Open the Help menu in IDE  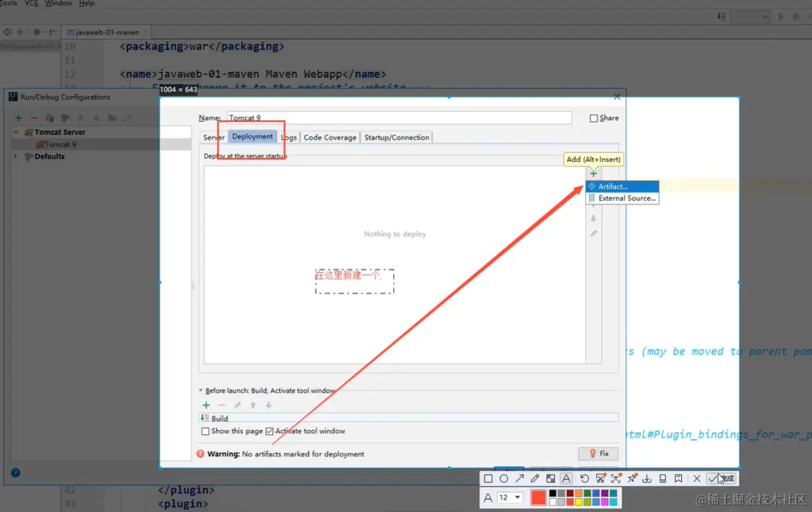[x=86, y=3]
